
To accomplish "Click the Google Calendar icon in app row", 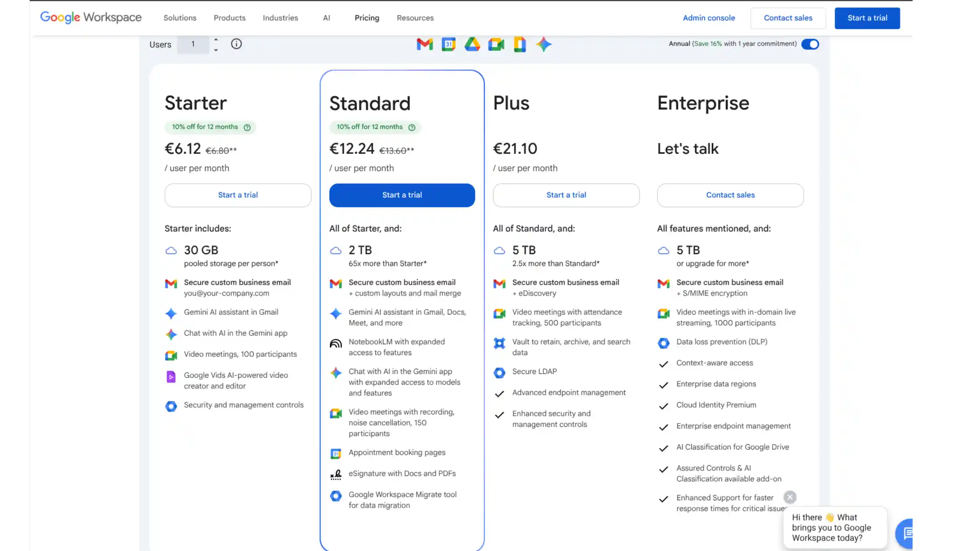I will click(448, 44).
